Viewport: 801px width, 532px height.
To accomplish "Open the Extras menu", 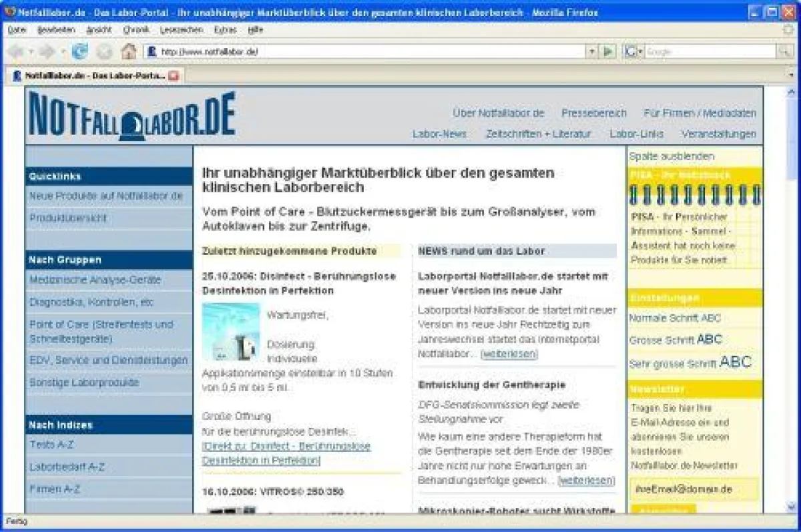I will pos(225,30).
